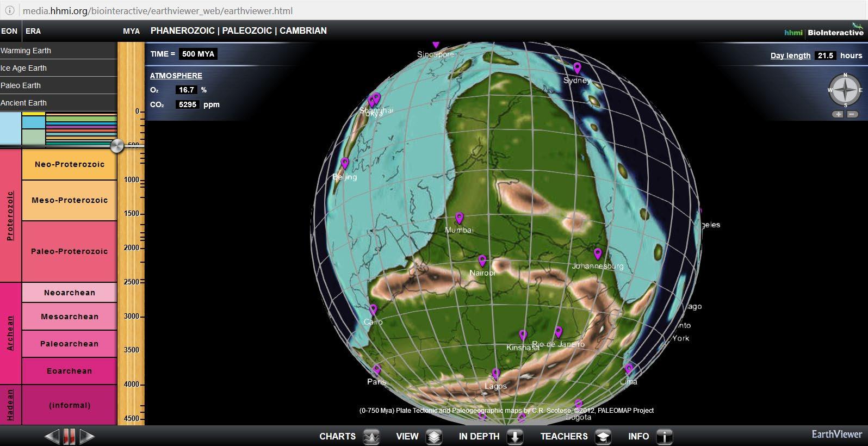Select Paleo Earth in the timeline list
868x446 pixels.
tap(58, 85)
